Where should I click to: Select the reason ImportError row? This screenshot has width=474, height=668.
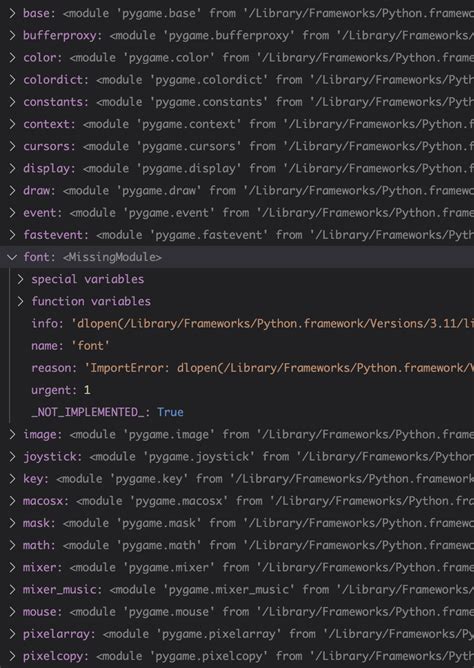(x=237, y=368)
